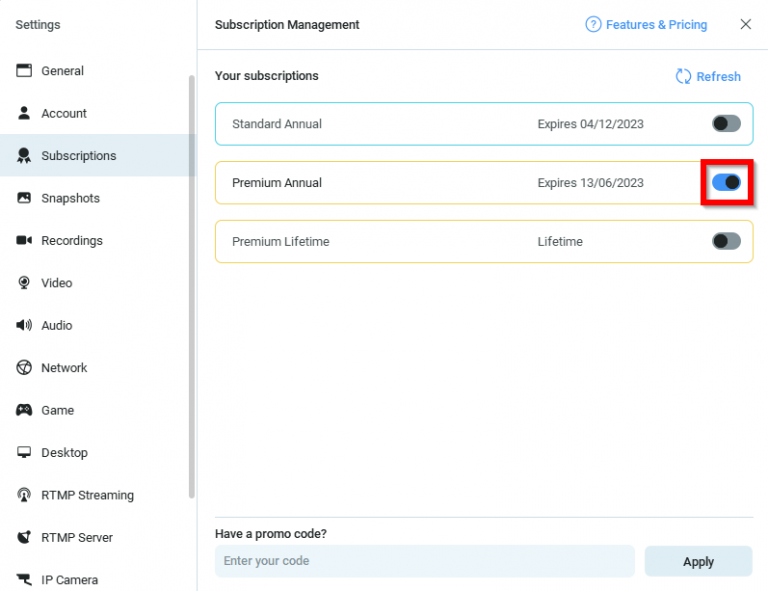Viewport: 768px width, 591px height.
Task: Go to RTMP Streaming settings
Action: click(x=87, y=495)
